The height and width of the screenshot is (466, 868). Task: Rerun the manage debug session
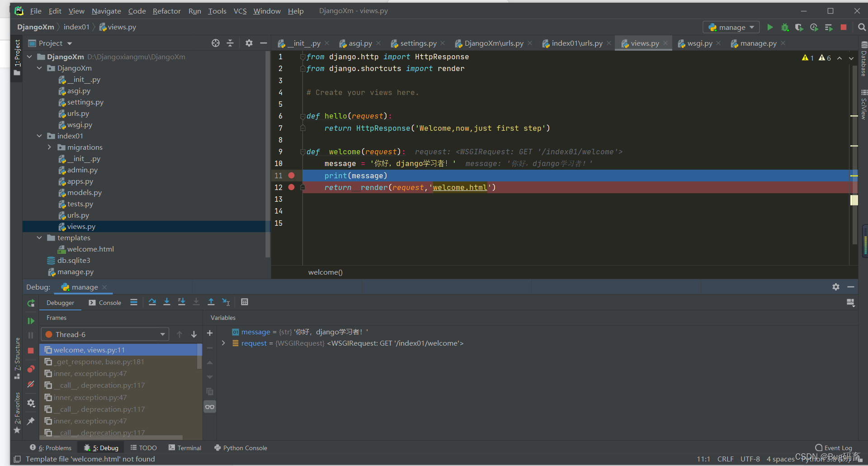click(x=31, y=303)
